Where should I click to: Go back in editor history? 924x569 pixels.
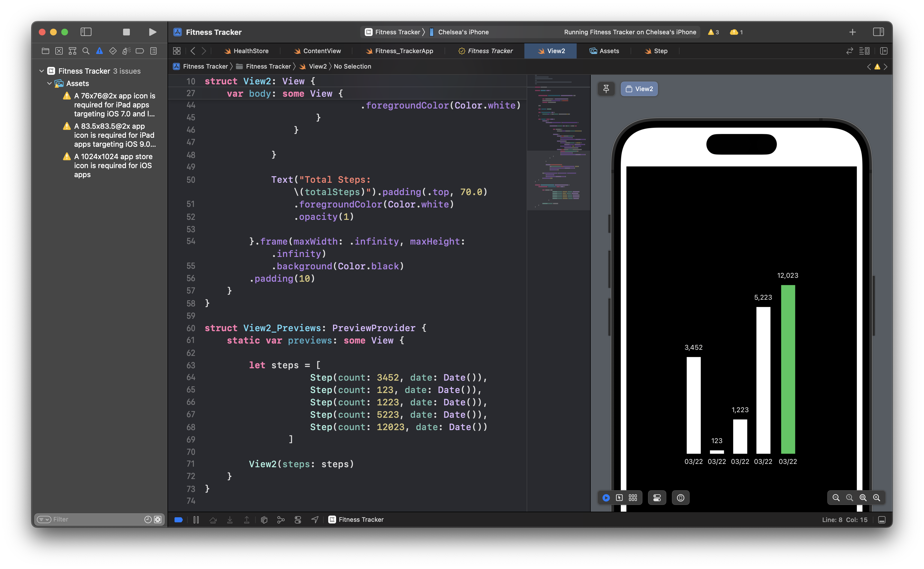[193, 51]
